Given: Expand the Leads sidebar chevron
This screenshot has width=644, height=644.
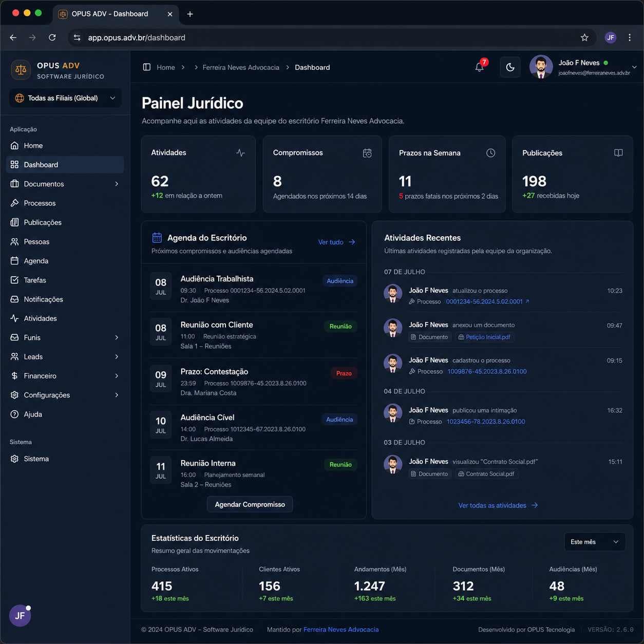Looking at the screenshot, I should [x=117, y=357].
